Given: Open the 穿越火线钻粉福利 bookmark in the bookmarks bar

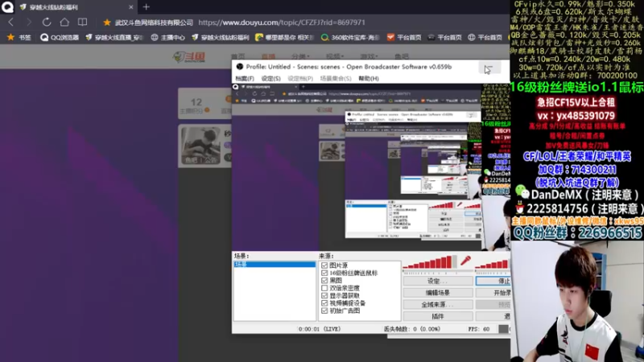Looking at the screenshot, I should pyautogui.click(x=220, y=37).
